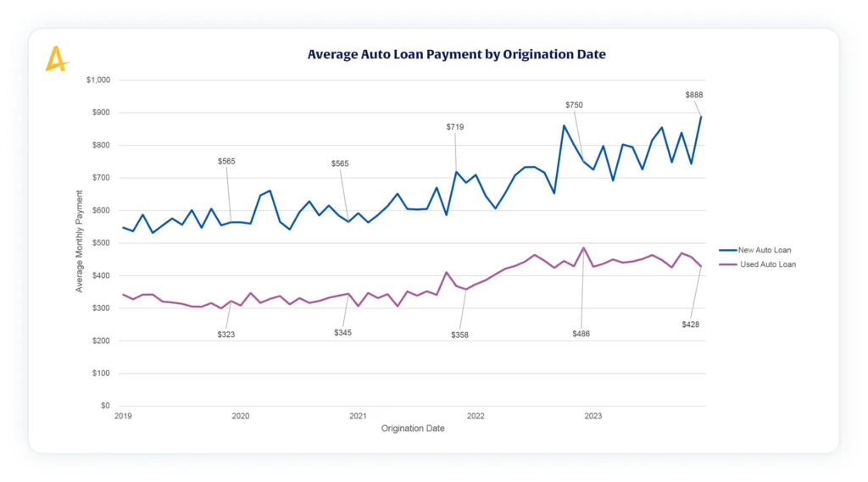Click the Average Monthly Payment axis title
The height and width of the screenshot is (482, 868).
tap(79, 241)
